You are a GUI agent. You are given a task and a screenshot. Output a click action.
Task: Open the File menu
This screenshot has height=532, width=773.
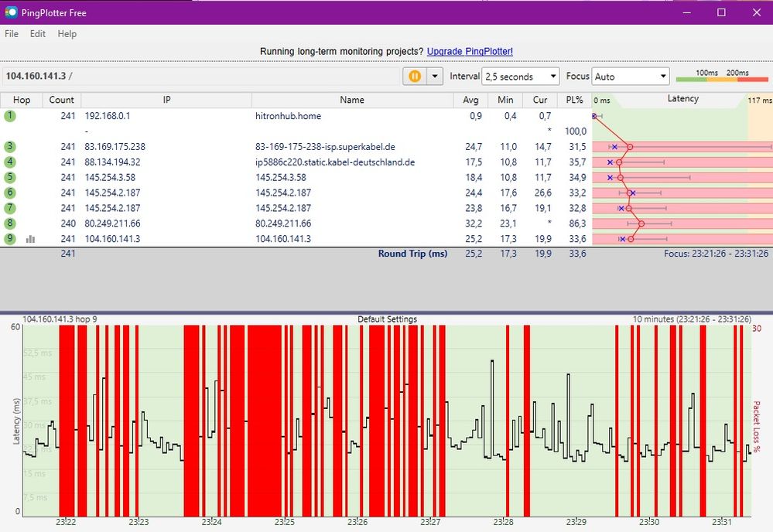pos(12,34)
